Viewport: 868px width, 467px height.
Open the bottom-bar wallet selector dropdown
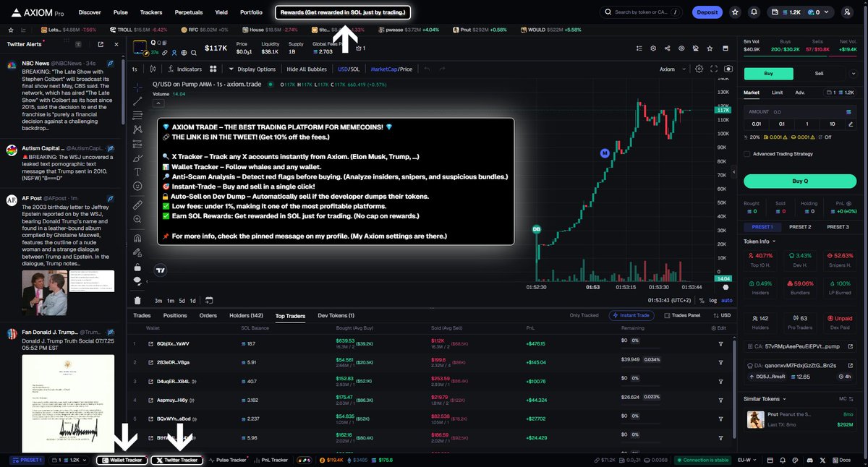tap(70, 460)
